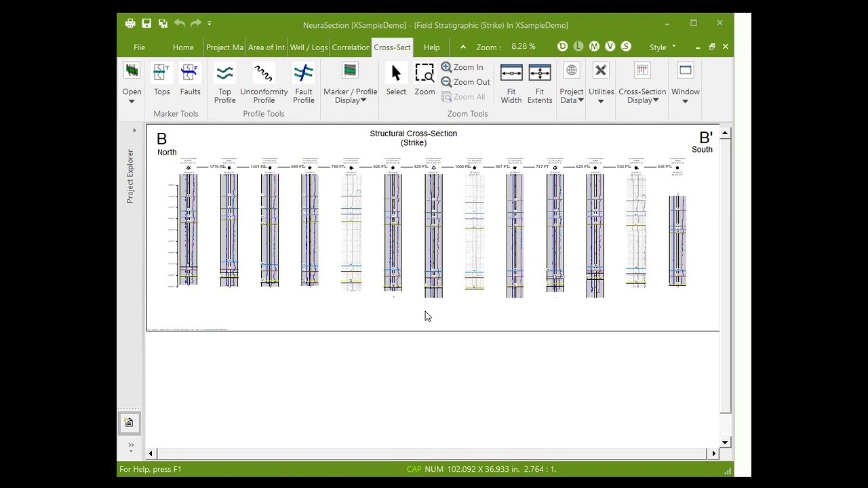Click the Redo arrow
The height and width of the screenshot is (488, 868).
pyautogui.click(x=196, y=24)
